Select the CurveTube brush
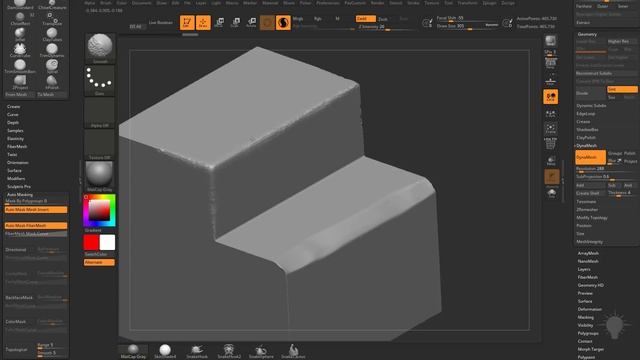This screenshot has height=360, width=640. pos(20,50)
